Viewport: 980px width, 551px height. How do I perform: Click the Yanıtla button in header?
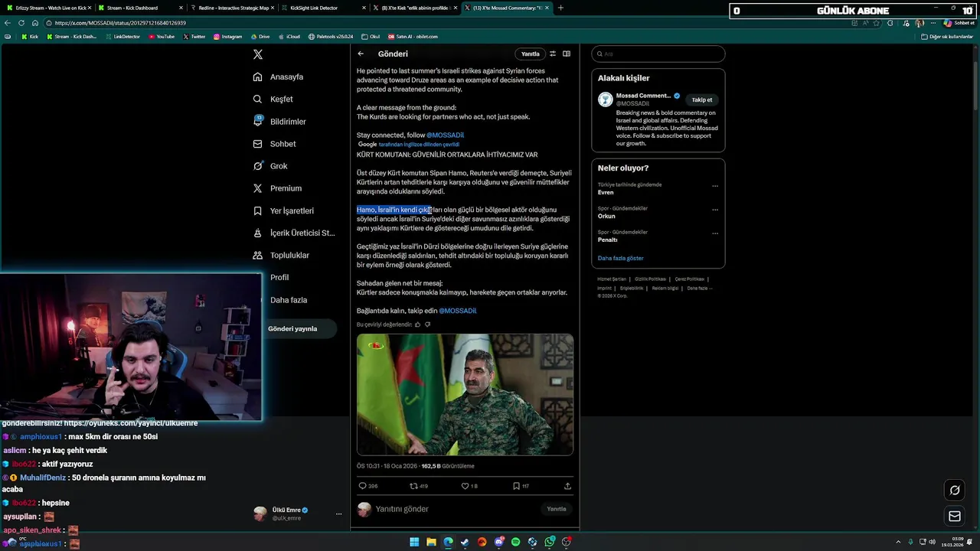tap(531, 54)
